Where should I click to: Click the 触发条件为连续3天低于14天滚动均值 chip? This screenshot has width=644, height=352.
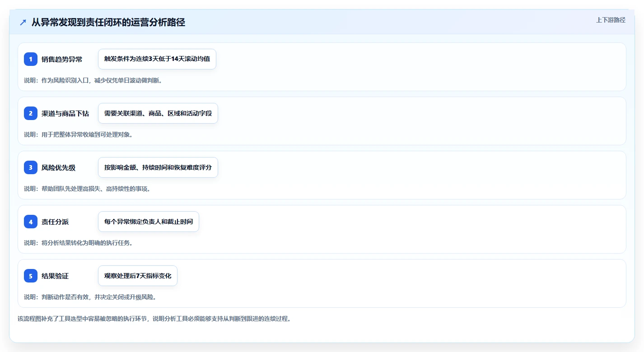click(x=157, y=59)
